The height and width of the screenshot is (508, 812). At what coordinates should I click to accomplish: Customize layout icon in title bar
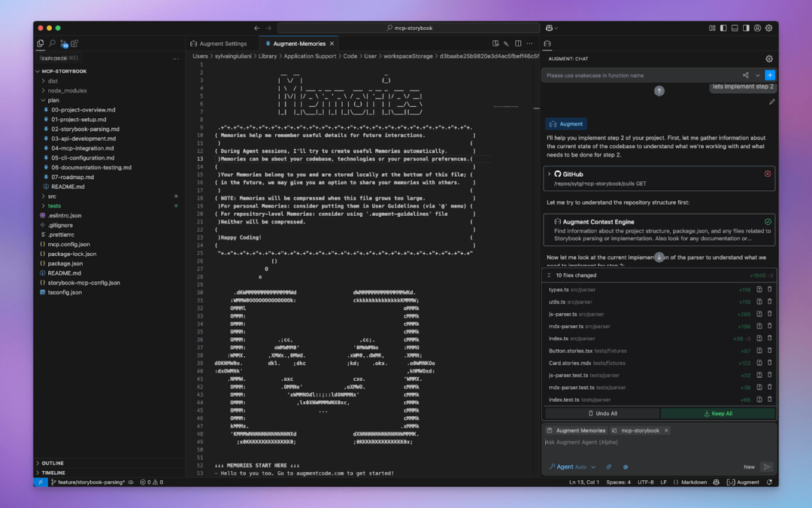(712, 28)
